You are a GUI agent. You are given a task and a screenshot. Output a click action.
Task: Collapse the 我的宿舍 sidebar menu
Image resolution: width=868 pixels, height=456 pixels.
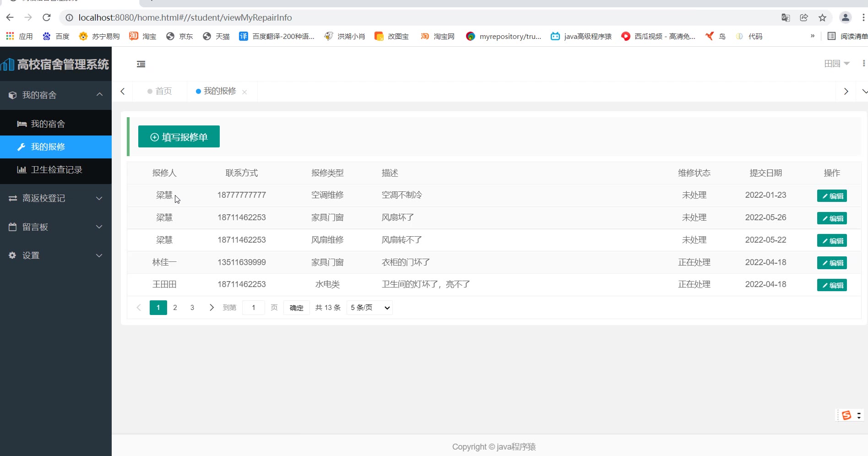[x=56, y=95]
